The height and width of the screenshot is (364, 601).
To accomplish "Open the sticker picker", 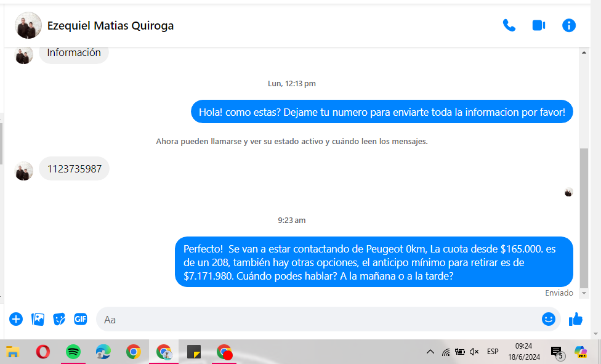I will [59, 319].
